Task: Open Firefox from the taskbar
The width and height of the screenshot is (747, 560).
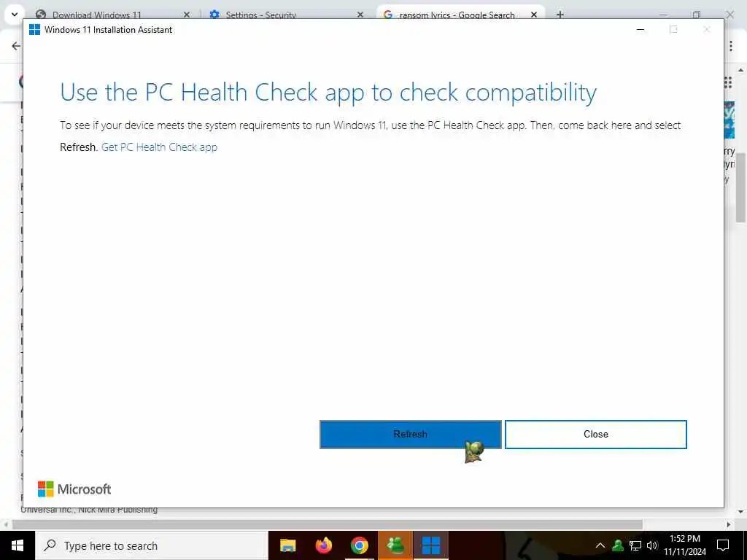Action: [323, 545]
